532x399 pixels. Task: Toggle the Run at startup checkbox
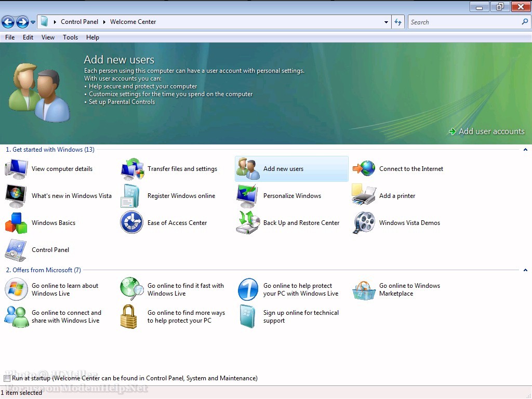7,378
